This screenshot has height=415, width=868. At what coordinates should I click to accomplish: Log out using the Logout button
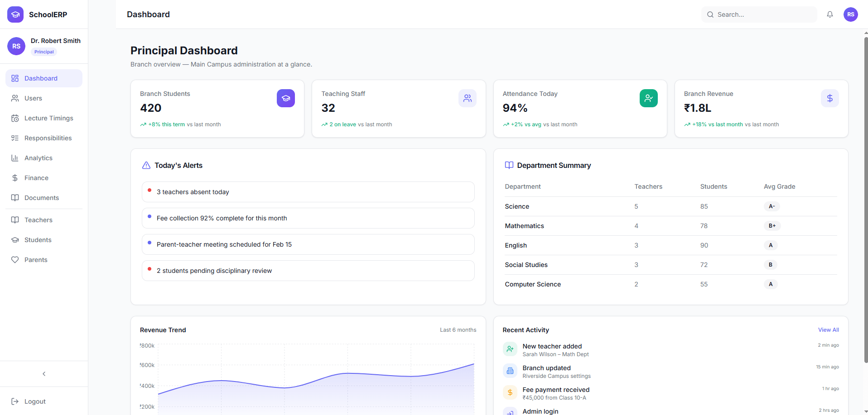coord(44,401)
